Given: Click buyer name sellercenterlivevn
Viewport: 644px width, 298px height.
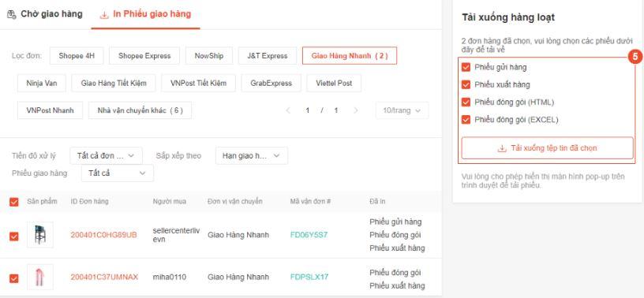Looking at the screenshot, I should [x=176, y=235].
